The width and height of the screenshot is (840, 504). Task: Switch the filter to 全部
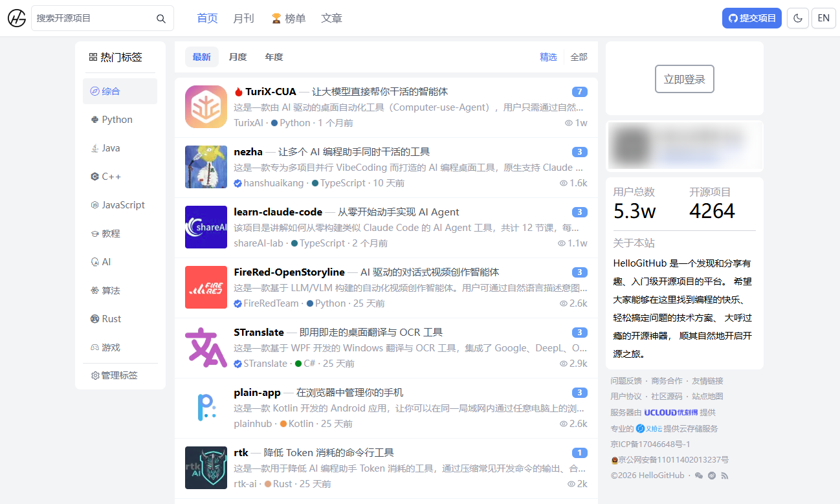(x=579, y=57)
